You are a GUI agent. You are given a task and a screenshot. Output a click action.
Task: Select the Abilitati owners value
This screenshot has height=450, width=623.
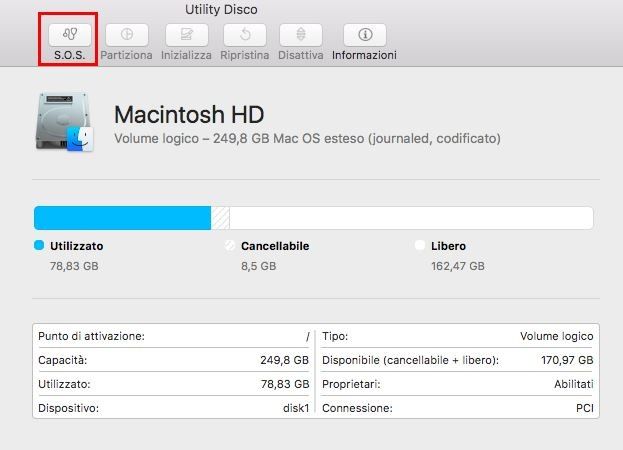click(x=574, y=384)
